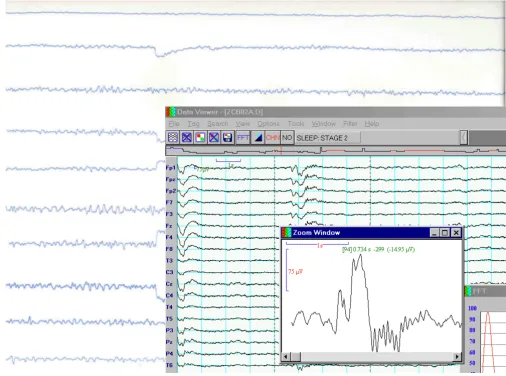Click Zoom Window scrollbar left arrow
The height and width of the screenshot is (376, 506).
pos(286,357)
